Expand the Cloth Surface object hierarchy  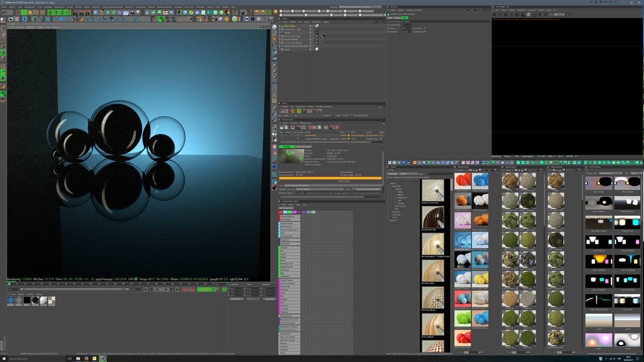[x=280, y=26]
